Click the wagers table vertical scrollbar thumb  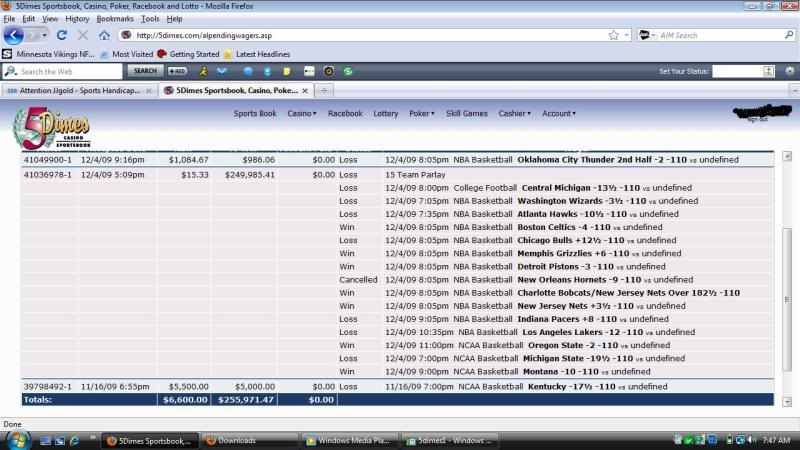(x=787, y=299)
